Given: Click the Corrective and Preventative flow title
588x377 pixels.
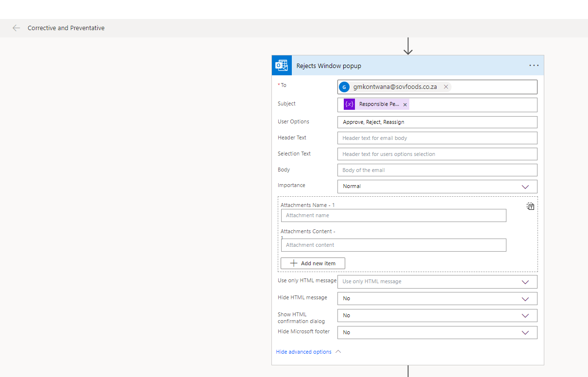Looking at the screenshot, I should (66, 28).
